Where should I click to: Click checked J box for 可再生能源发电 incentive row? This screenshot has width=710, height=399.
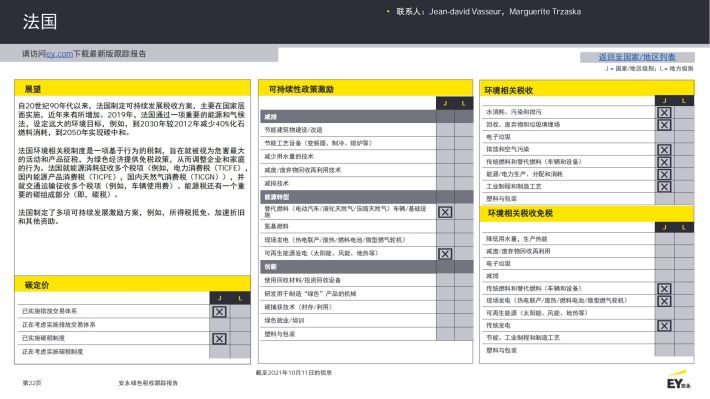(445, 254)
